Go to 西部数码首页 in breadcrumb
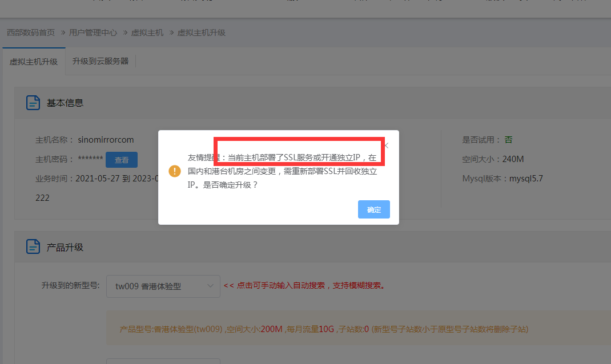The image size is (611, 364). click(31, 33)
